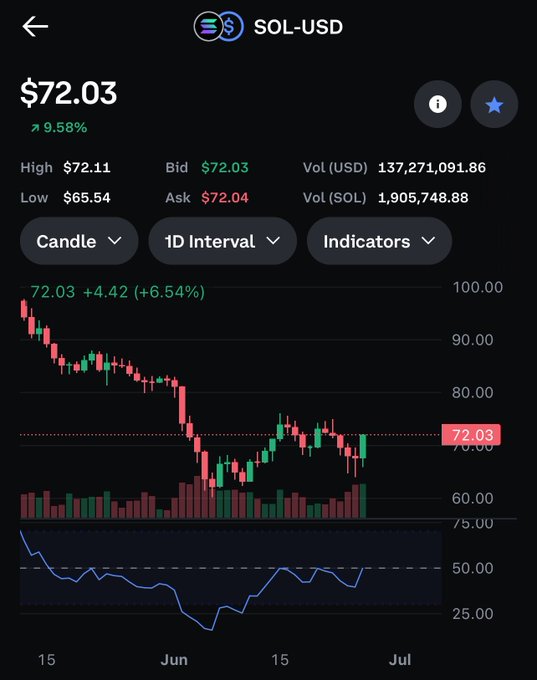This screenshot has width=537, height=680.
Task: Tap the Solana coin logo
Action: [209, 26]
